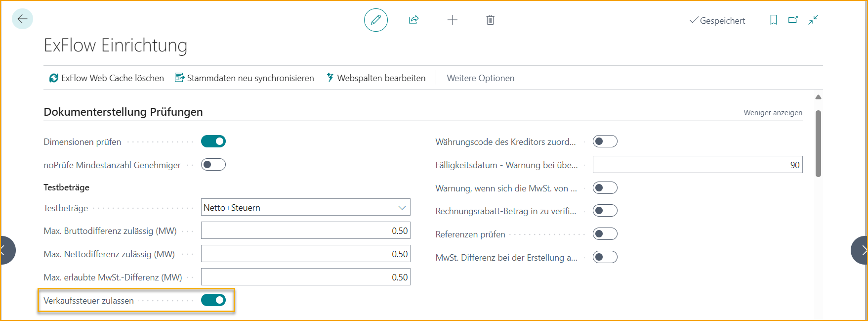This screenshot has width=868, height=321.
Task: Click the Gespeichert status text
Action: click(x=722, y=21)
